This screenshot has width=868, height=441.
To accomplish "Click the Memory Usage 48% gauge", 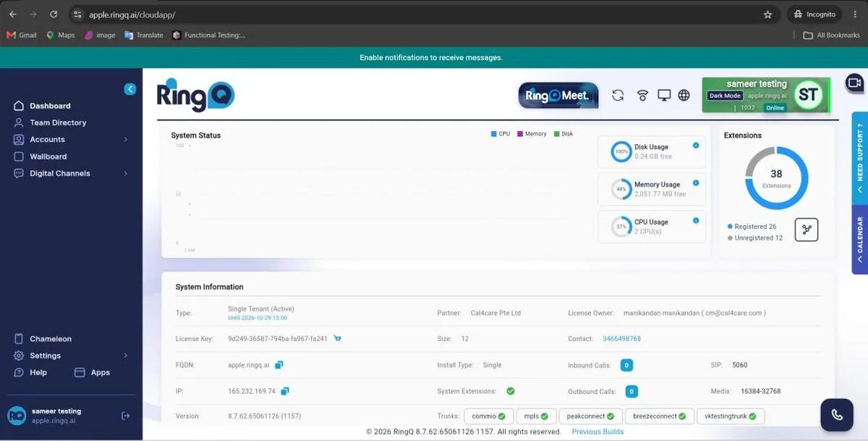I will coord(621,189).
